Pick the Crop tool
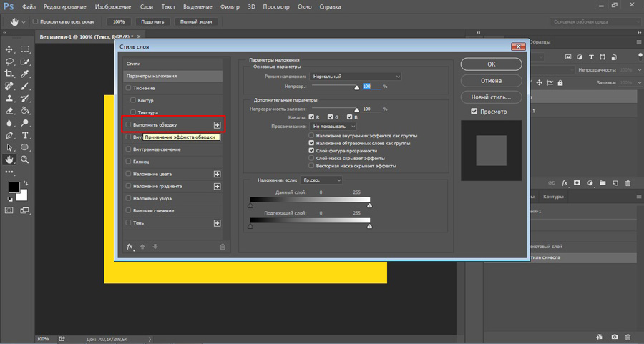The width and height of the screenshot is (644, 344). click(10, 74)
